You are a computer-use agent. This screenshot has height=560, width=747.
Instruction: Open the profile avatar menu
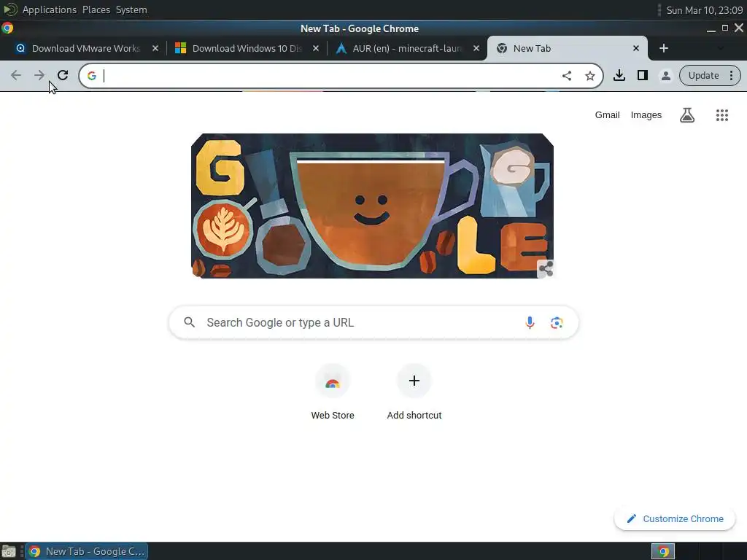pyautogui.click(x=665, y=75)
